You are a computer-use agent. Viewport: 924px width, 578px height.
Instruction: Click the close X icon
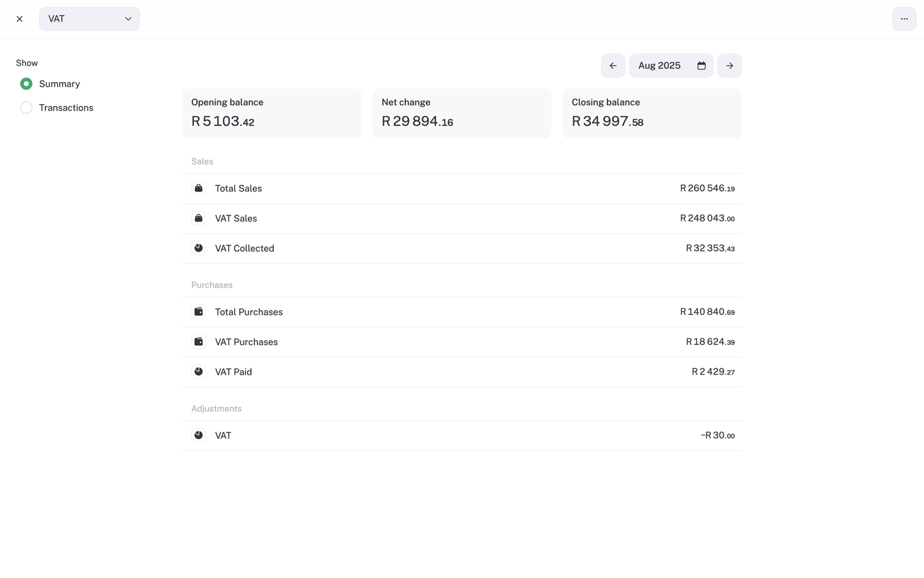19,19
